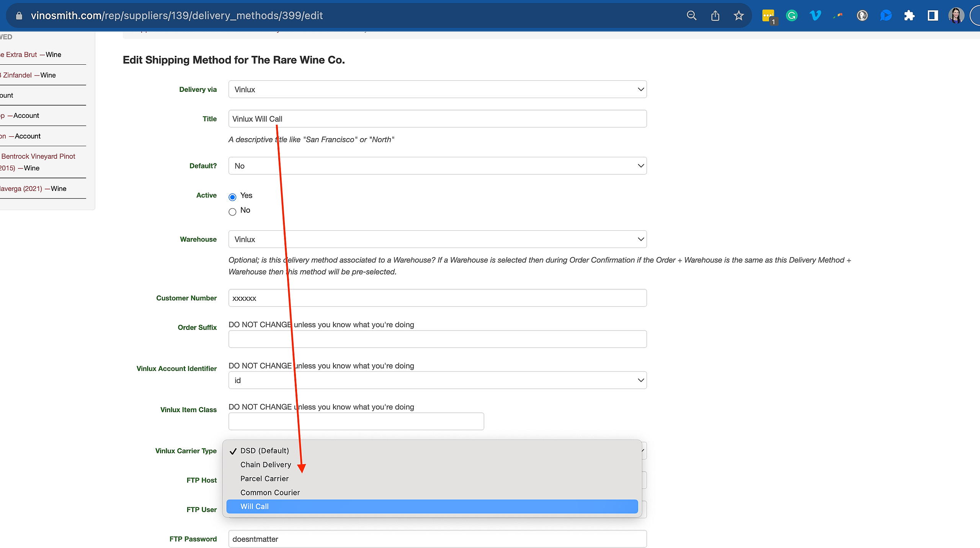
Task: Click the Customer Number field
Action: [x=438, y=298]
